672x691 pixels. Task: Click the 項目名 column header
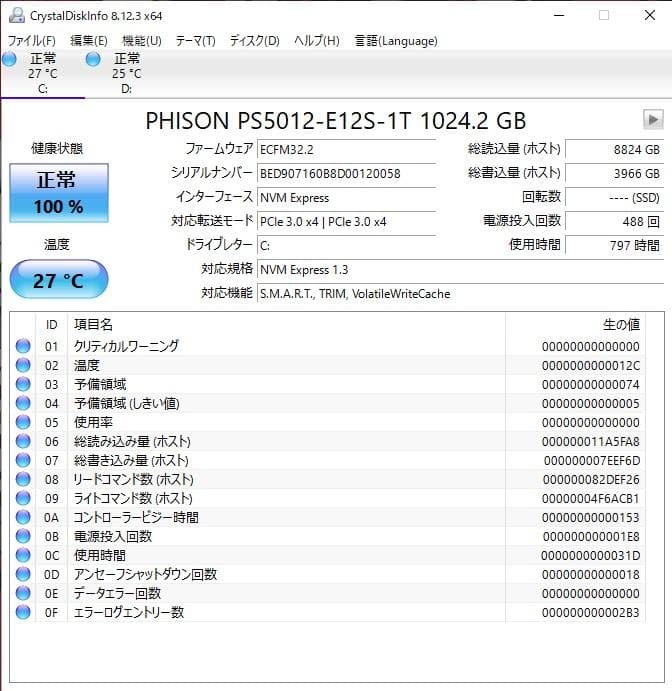93,325
